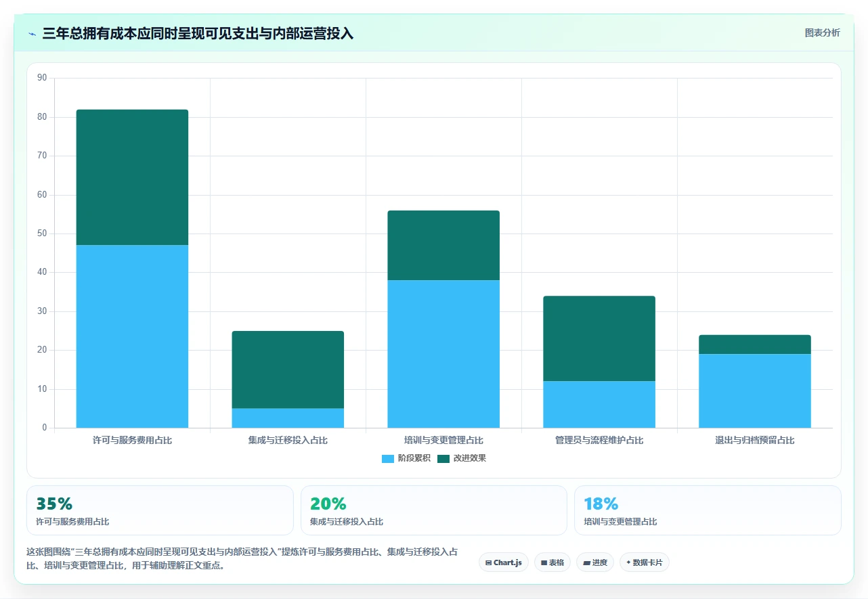868x599 pixels.
Task: Toggle the 阶段累积 legend item
Action: (x=406, y=458)
